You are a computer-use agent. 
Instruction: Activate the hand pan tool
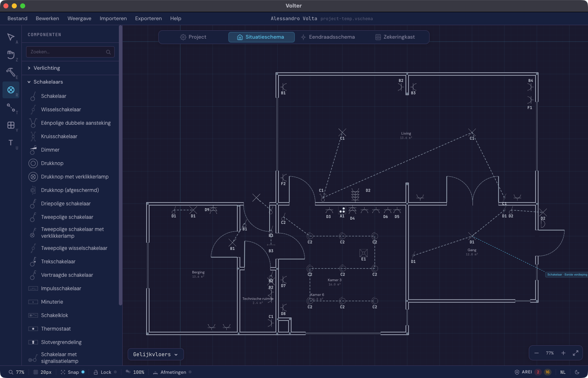11,55
